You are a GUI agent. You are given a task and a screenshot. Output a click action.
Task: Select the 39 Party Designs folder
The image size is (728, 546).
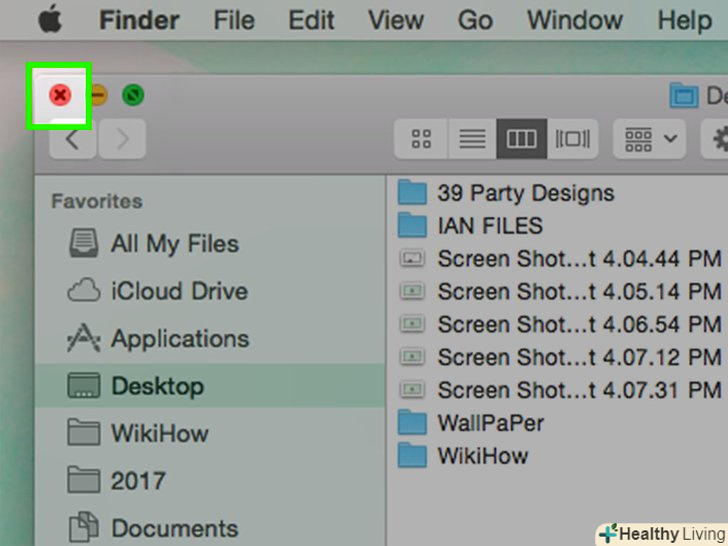pyautogui.click(x=525, y=193)
